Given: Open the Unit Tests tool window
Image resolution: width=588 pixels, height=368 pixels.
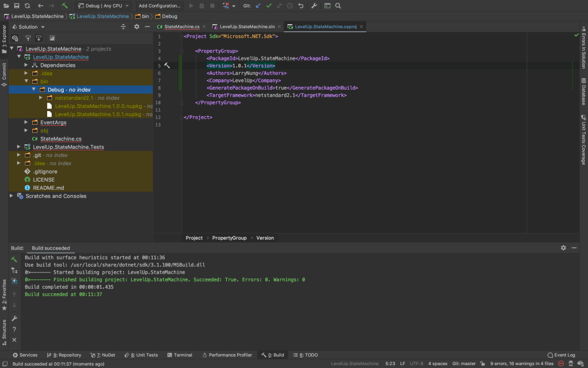Looking at the screenshot, I should [141, 355].
